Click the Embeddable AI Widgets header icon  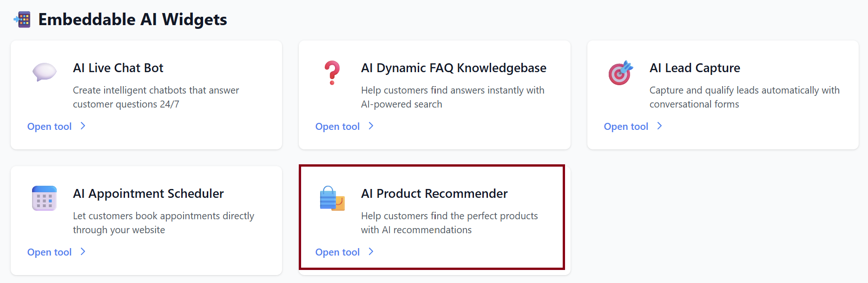(22, 20)
